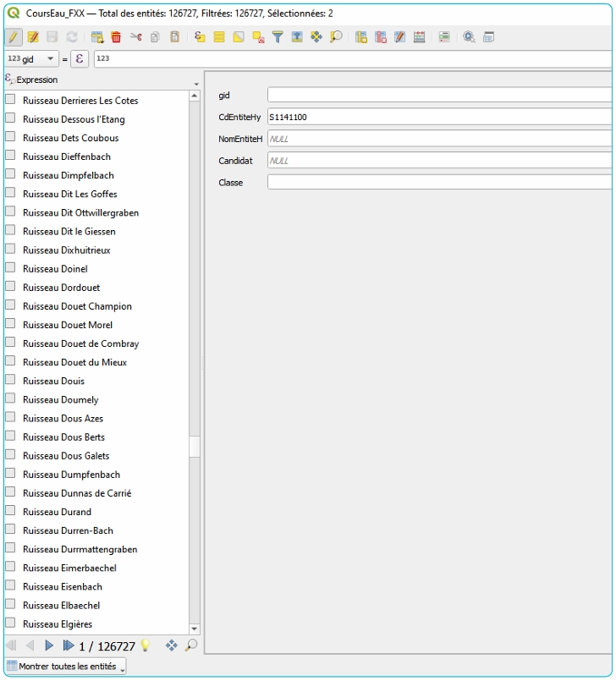Click the filter funnel icon in the toolbar
This screenshot has height=681, width=616.
277,37
